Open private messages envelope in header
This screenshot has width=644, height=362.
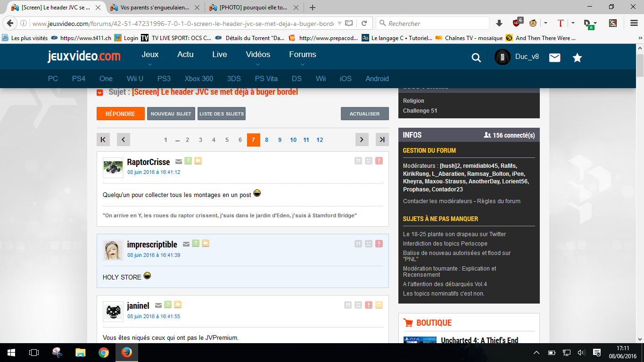[555, 58]
